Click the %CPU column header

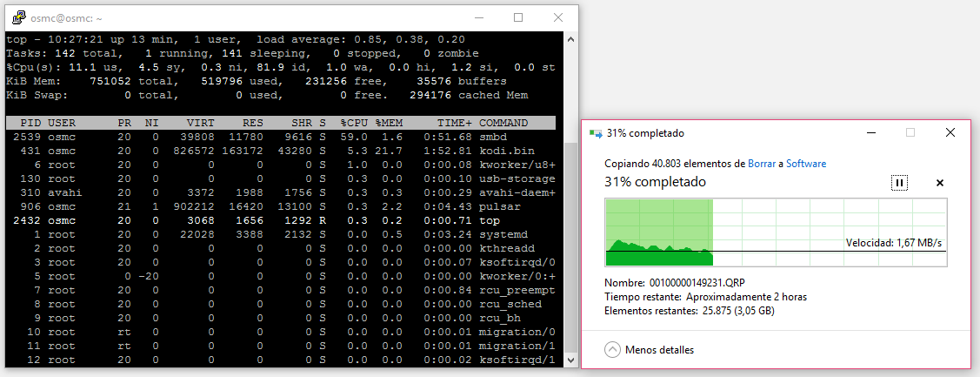(354, 123)
